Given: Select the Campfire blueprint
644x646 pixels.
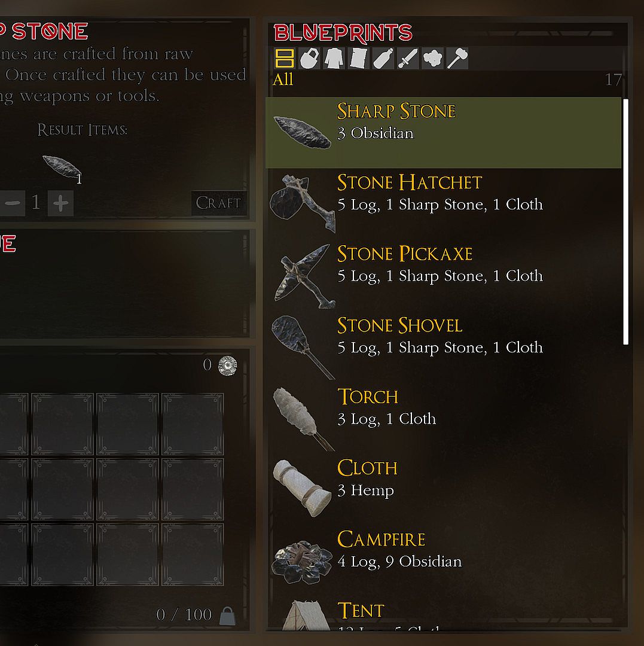Looking at the screenshot, I should point(444,560).
